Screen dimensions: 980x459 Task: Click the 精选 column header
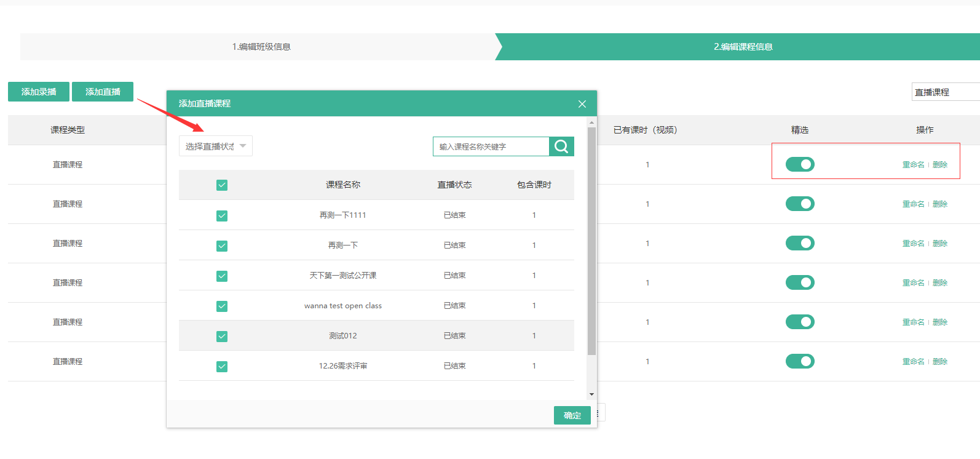pyautogui.click(x=800, y=130)
